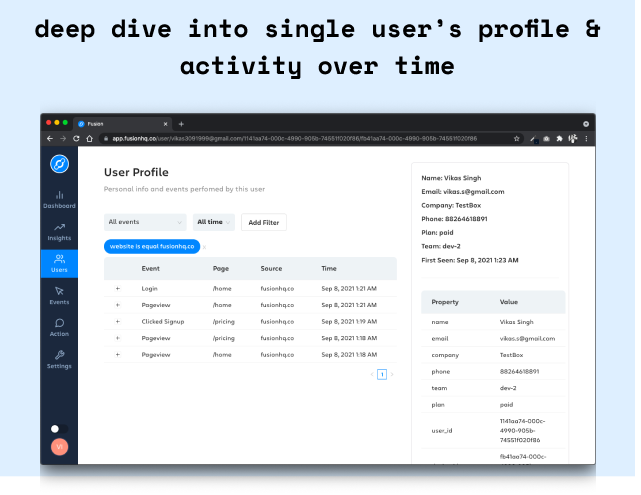Select page 1 in pagination

(382, 375)
